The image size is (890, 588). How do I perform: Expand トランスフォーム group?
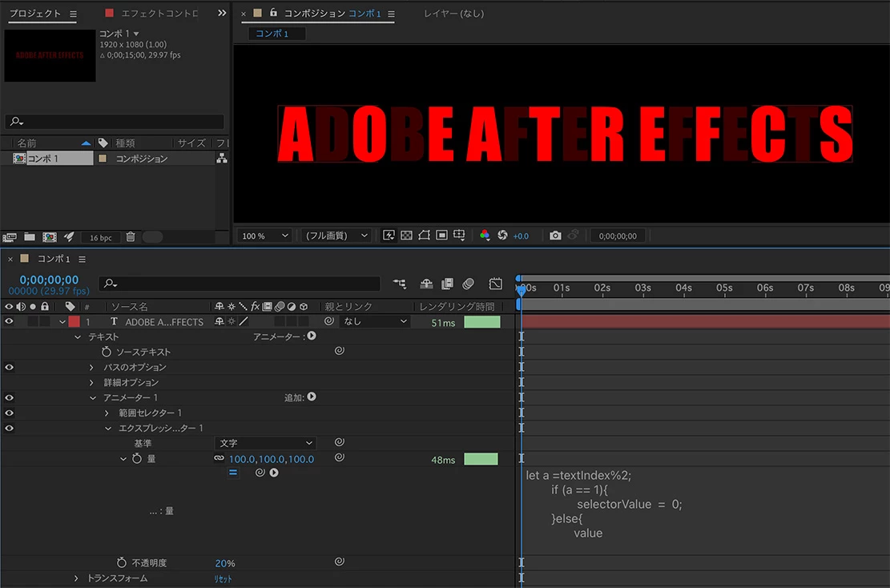click(77, 578)
